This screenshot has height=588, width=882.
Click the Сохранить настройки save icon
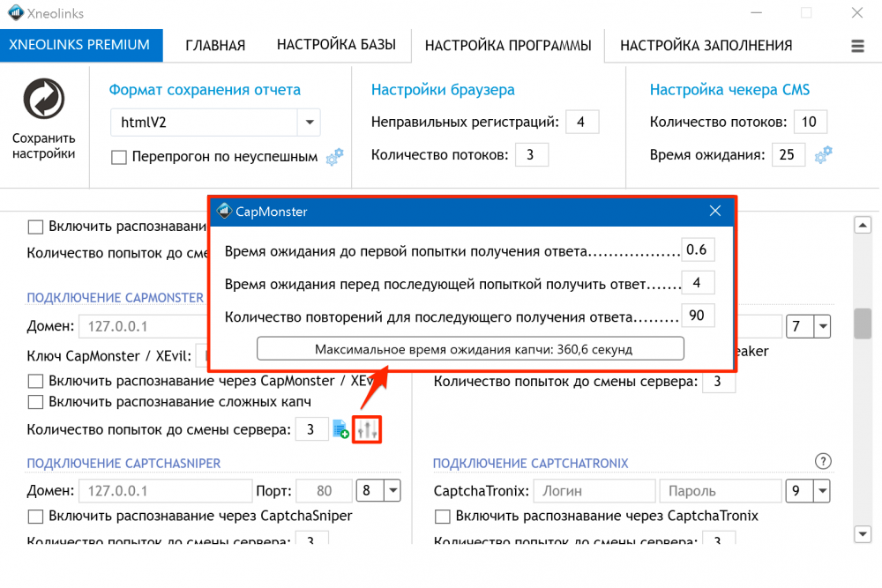(x=44, y=99)
